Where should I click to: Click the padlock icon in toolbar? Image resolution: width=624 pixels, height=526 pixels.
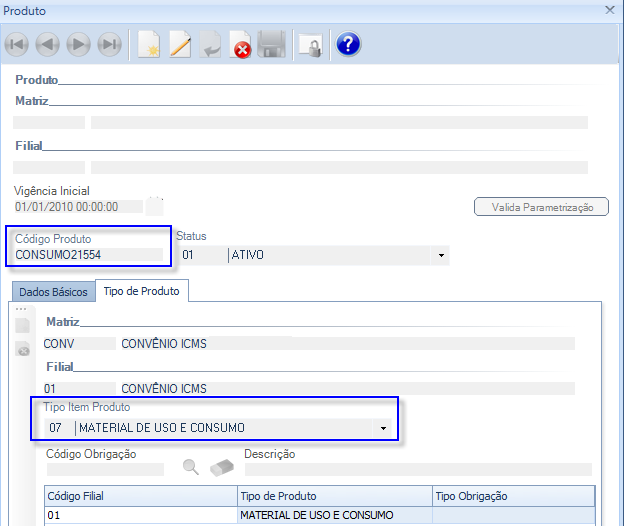click(311, 45)
